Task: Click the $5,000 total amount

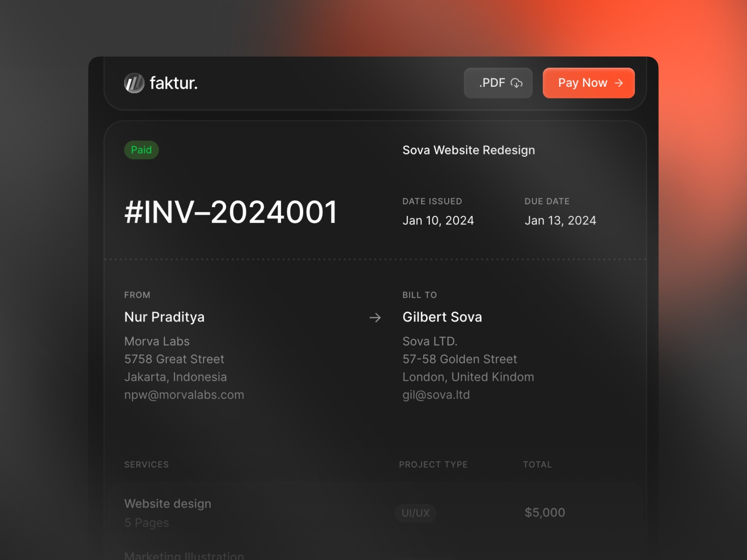Action: point(544,512)
